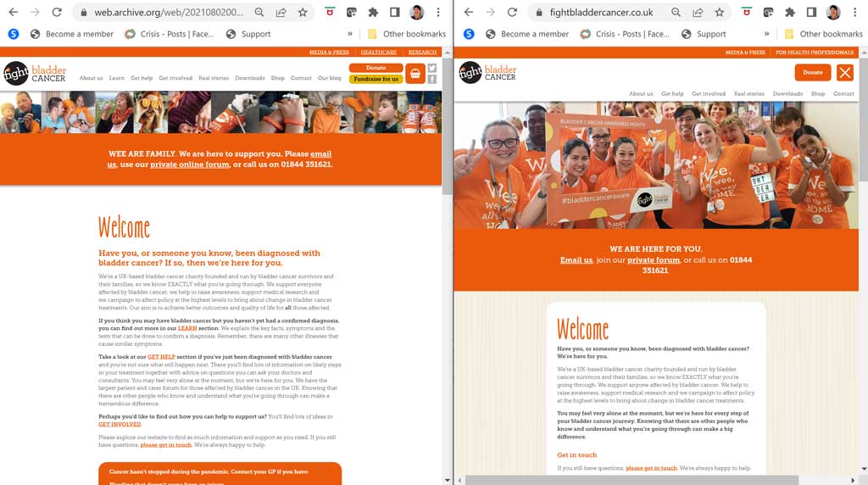Click Become a member bookmark in left window

[71, 34]
